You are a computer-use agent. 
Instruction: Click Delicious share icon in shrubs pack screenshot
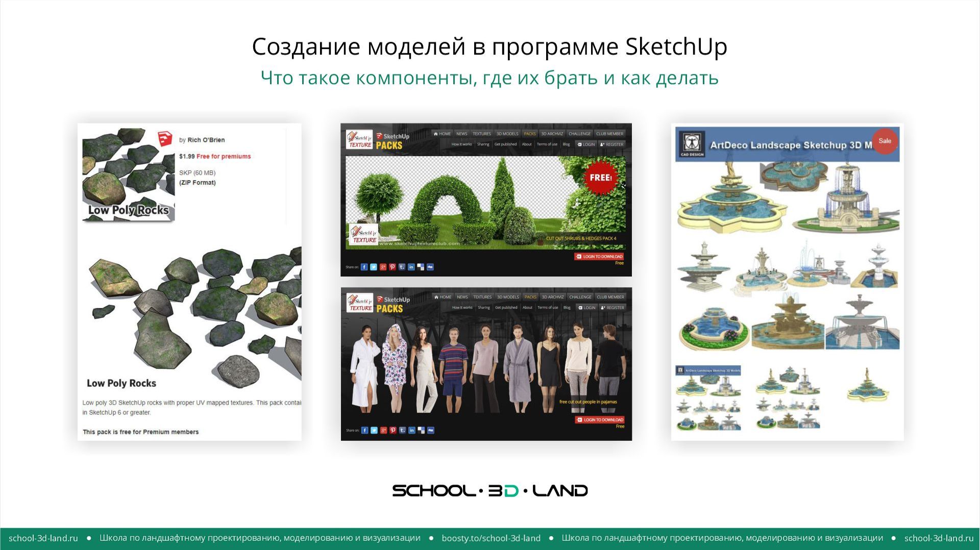pos(421,267)
